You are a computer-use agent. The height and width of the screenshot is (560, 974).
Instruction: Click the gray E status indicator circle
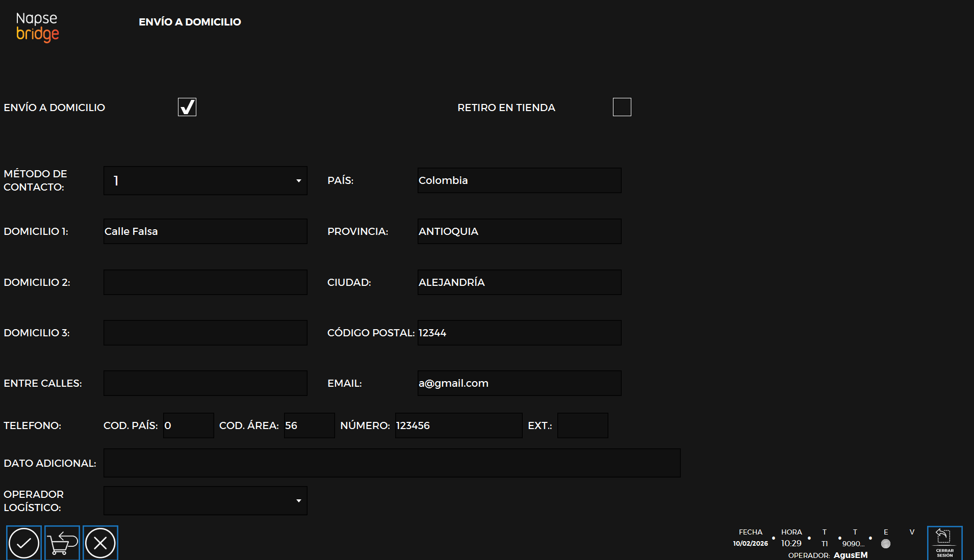[886, 544]
